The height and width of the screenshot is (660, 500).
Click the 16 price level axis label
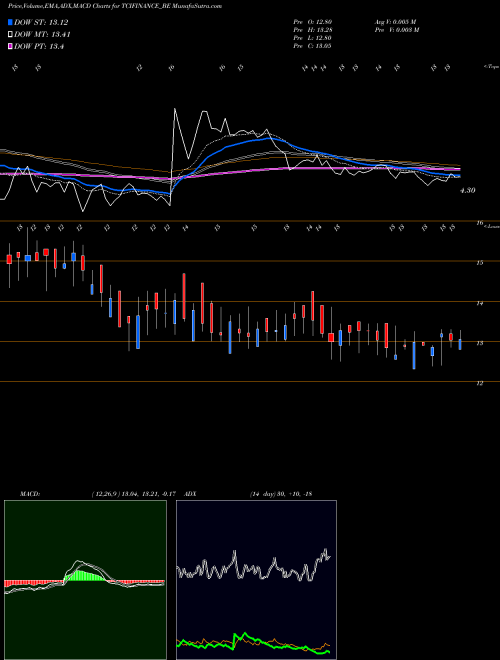(x=479, y=223)
